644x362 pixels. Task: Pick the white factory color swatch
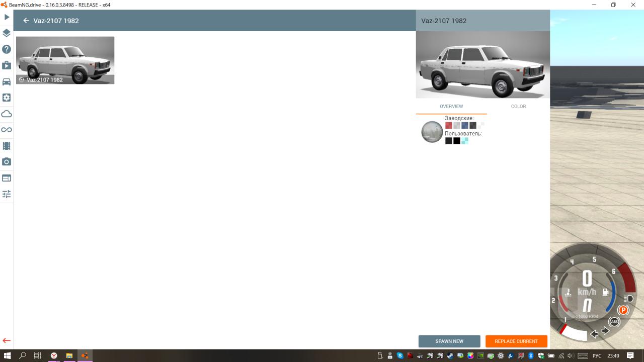(481, 125)
